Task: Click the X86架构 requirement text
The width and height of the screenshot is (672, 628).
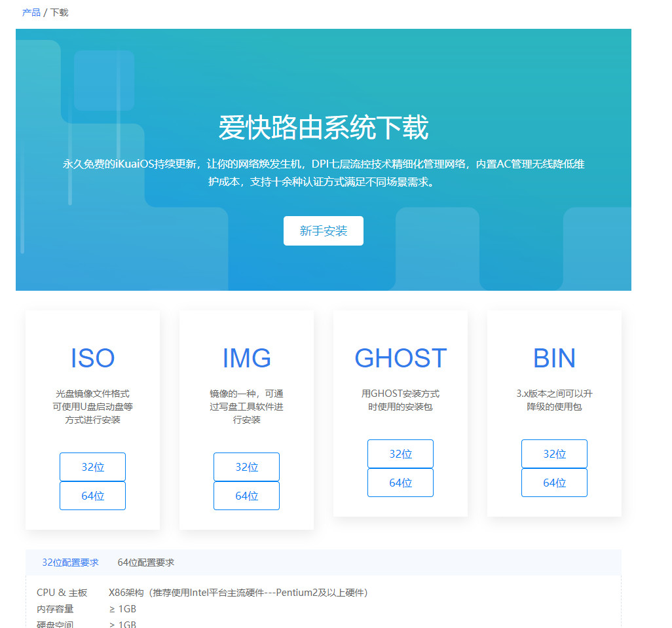Action: tap(238, 593)
